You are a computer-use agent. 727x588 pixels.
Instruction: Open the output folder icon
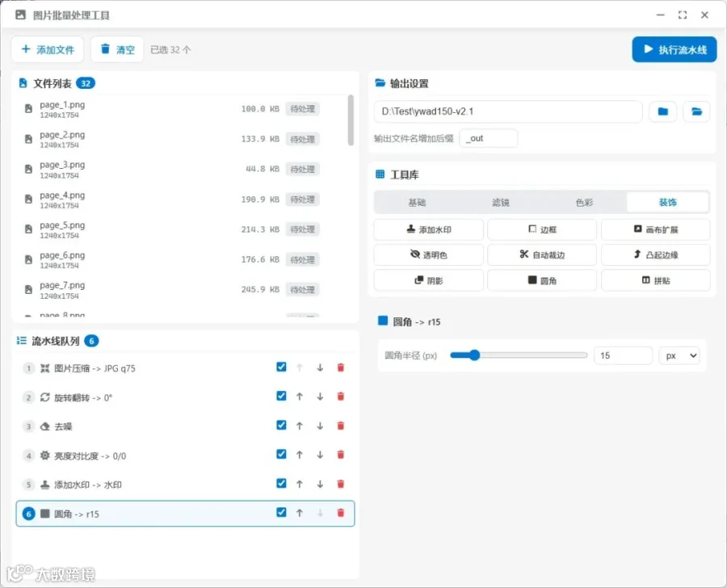click(696, 111)
